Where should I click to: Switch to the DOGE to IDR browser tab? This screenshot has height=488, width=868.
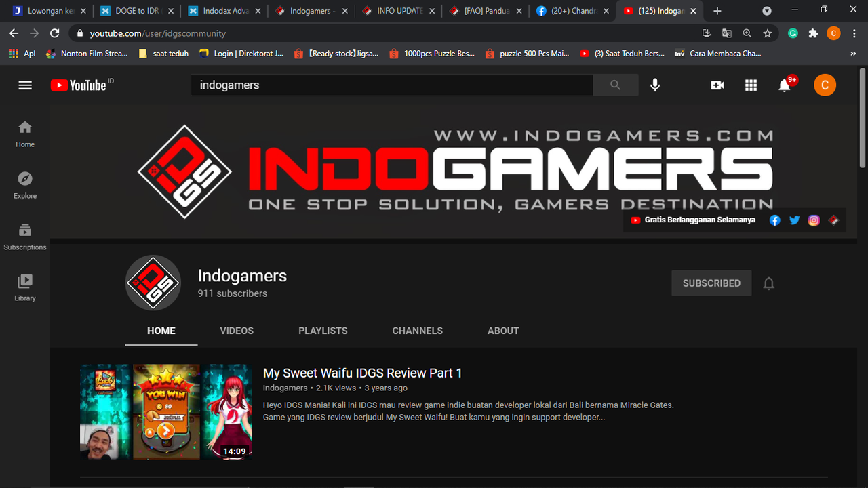pos(136,11)
